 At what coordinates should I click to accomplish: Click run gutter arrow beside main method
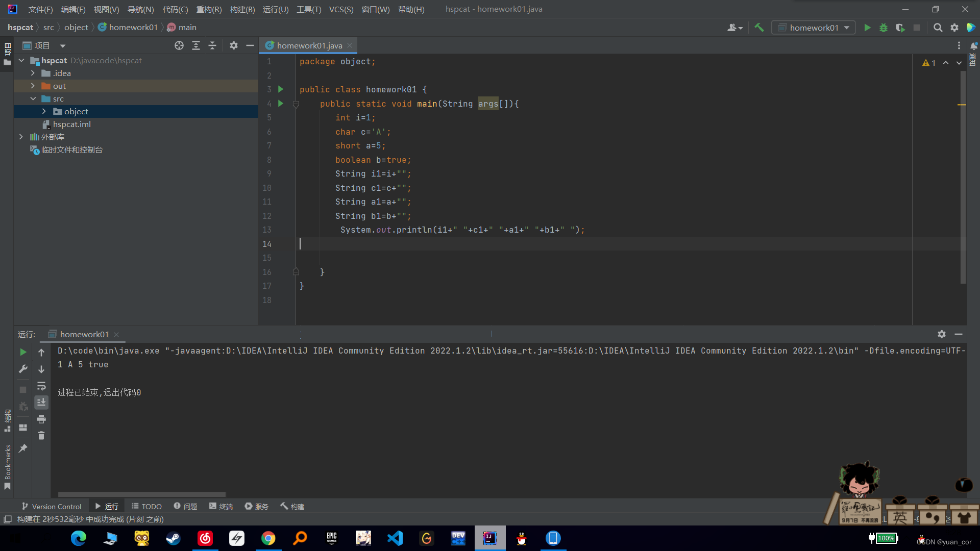pos(280,104)
